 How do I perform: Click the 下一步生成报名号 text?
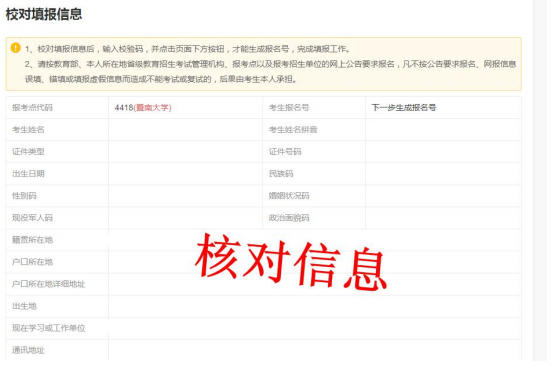coord(404,107)
